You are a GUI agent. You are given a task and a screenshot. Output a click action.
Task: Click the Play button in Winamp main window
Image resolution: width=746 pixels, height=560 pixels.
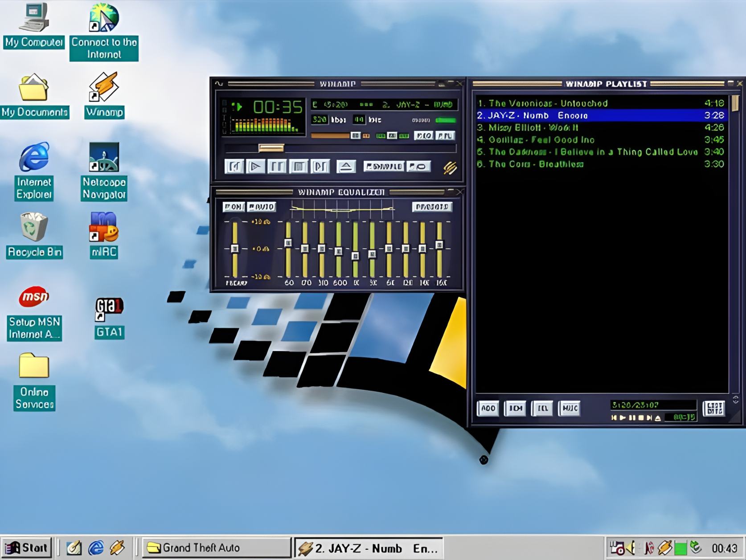tap(255, 167)
